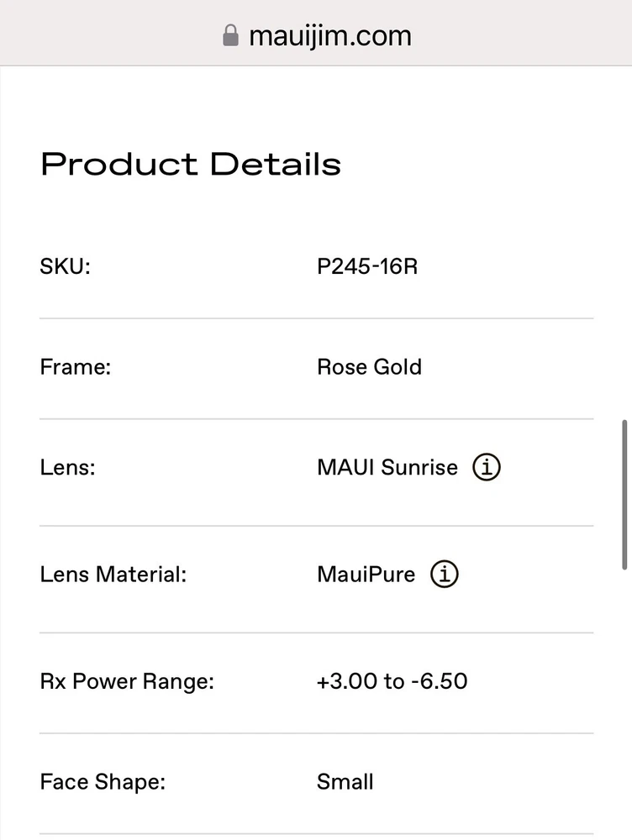The image size is (632, 840).
Task: Click the -6.50 power value
Action: pyautogui.click(x=440, y=680)
